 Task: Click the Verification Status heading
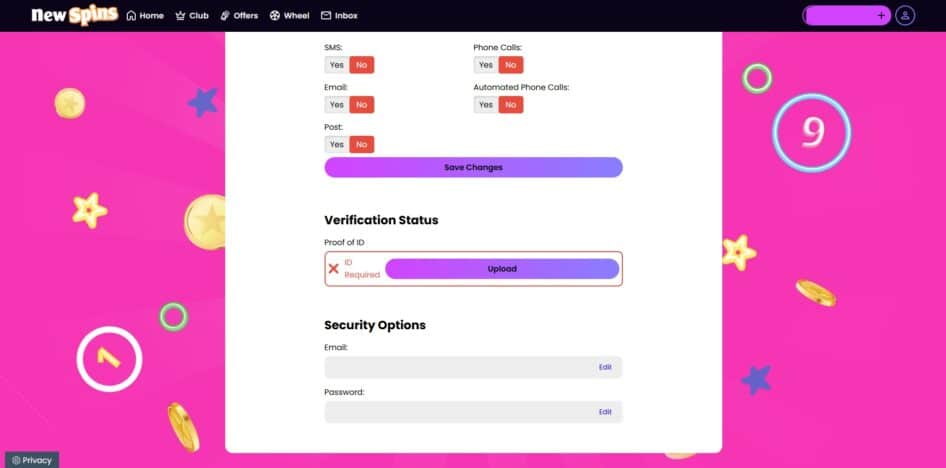pos(381,220)
